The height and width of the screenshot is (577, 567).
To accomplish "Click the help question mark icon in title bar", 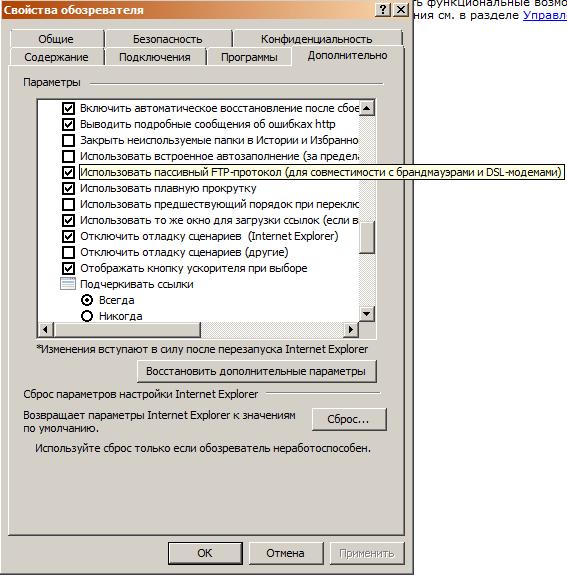I will 383,10.
